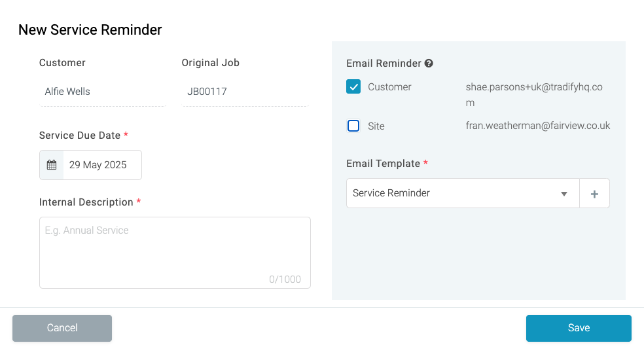Click the calendar icon beside the due date
This screenshot has height=347, width=644.
click(52, 165)
